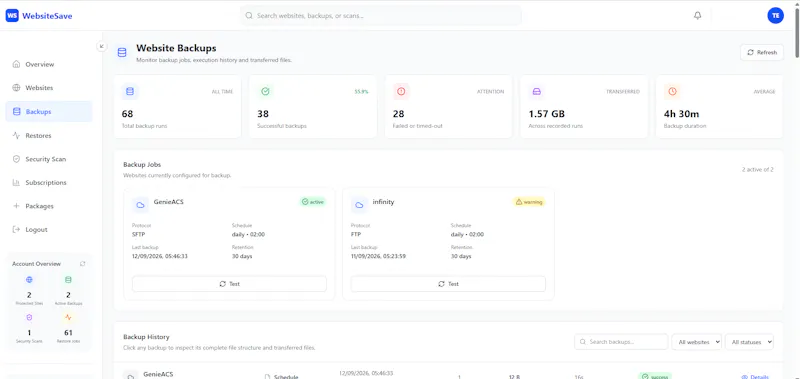
Task: Click the Transferred drive icon
Action: click(x=536, y=91)
